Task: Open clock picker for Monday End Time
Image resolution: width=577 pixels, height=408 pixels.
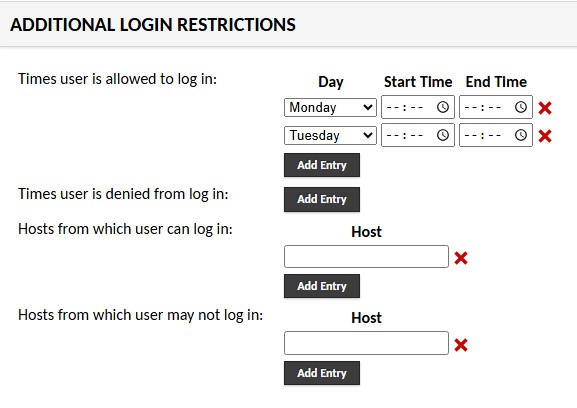Action: pyautogui.click(x=521, y=107)
